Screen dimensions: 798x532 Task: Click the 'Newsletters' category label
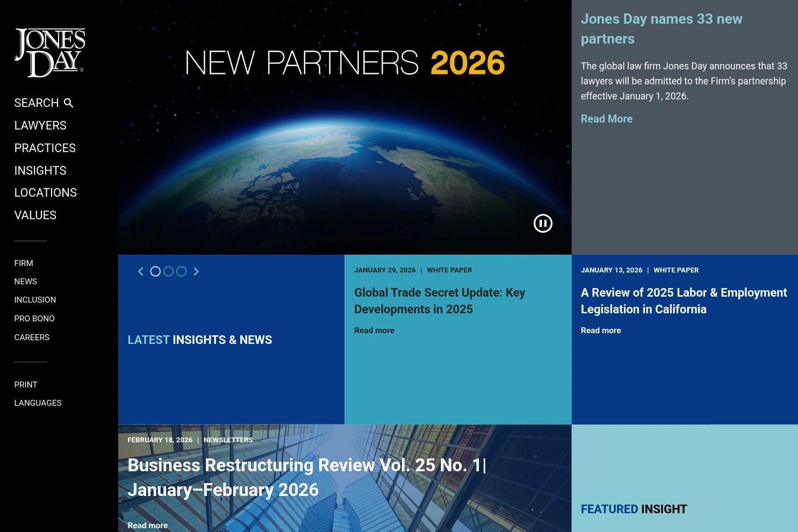point(228,440)
